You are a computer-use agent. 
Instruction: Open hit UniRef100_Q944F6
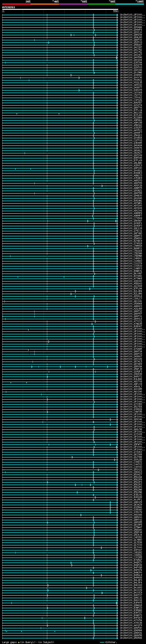(x=131, y=30)
